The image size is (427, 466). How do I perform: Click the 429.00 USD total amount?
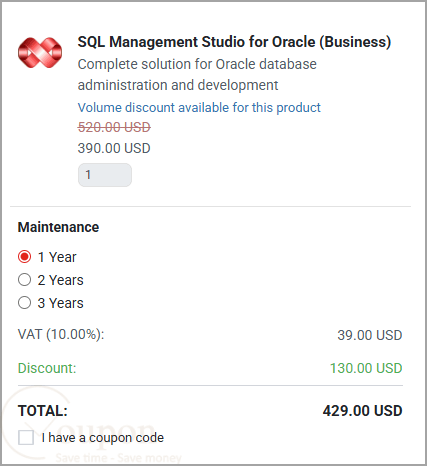[x=362, y=411]
